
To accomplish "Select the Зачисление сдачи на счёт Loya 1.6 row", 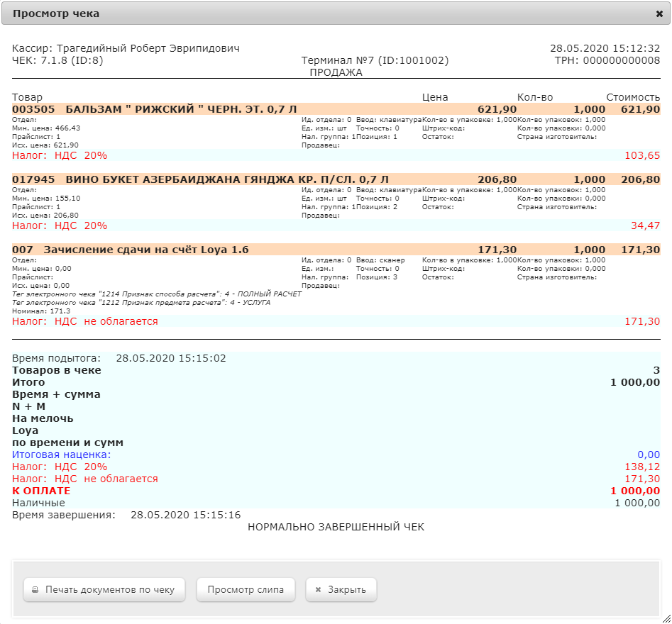I will (x=336, y=250).
